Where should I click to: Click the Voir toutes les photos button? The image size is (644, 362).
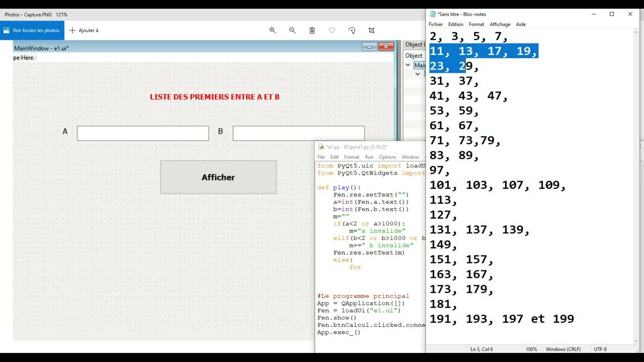click(32, 30)
